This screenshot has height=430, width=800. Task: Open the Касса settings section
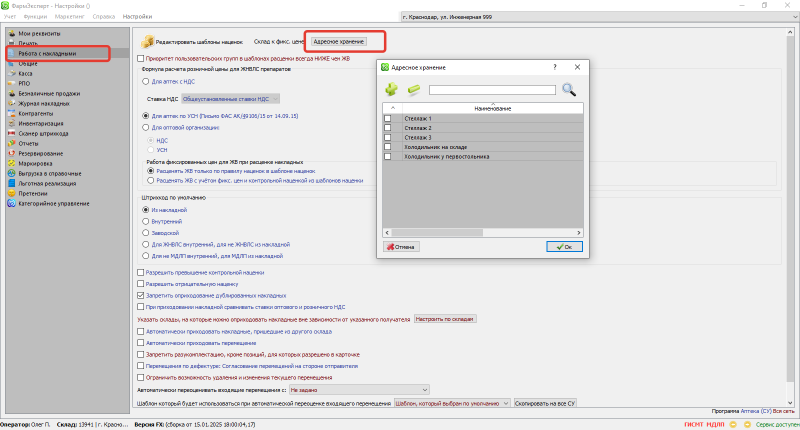[23, 71]
